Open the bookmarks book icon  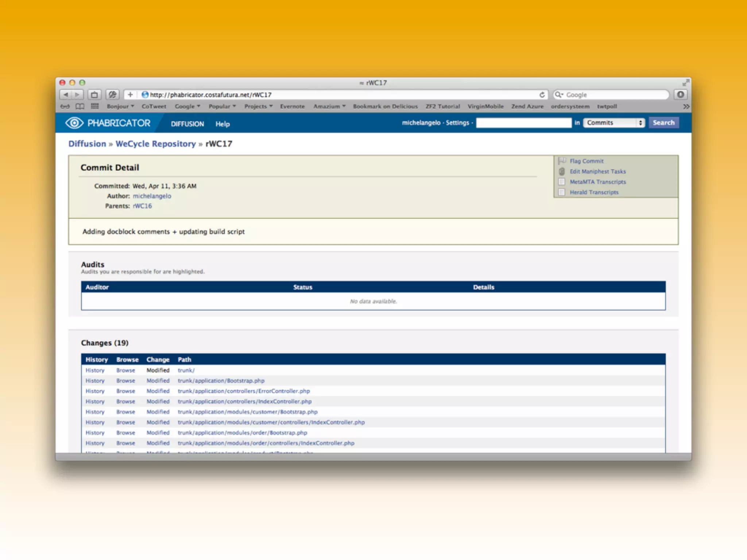80,106
